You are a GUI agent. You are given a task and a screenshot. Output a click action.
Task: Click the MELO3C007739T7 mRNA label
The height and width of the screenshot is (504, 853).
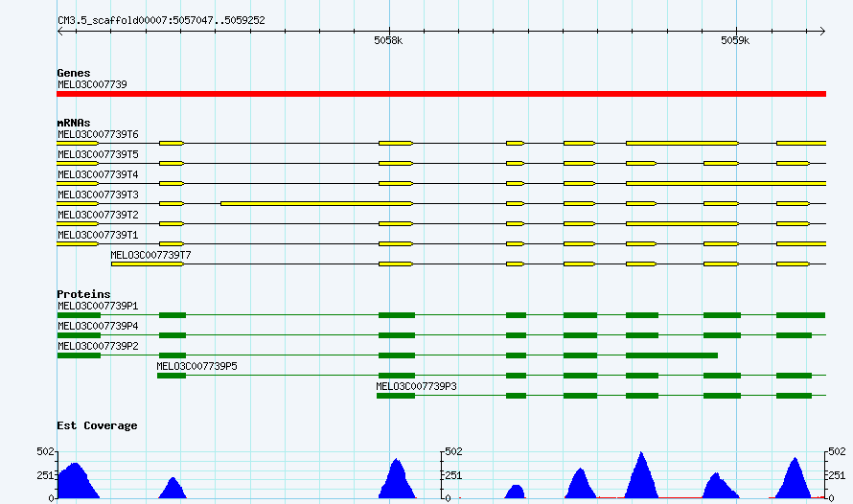150,255
